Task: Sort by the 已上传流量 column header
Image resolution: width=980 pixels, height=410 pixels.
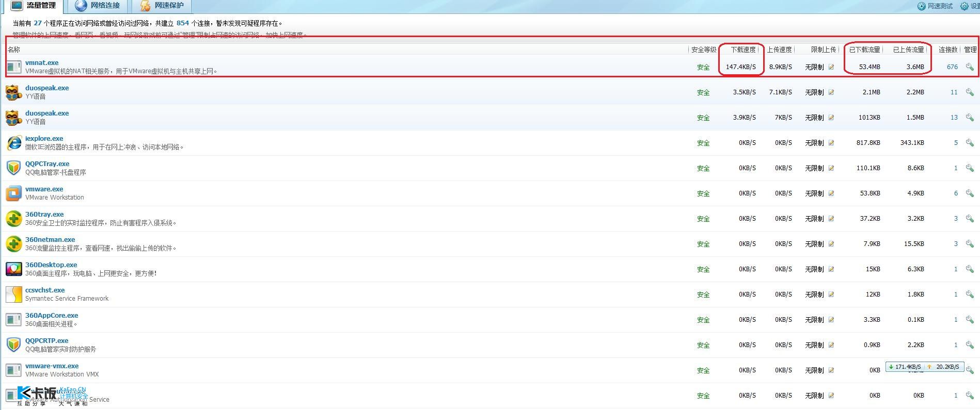Action: [908, 50]
